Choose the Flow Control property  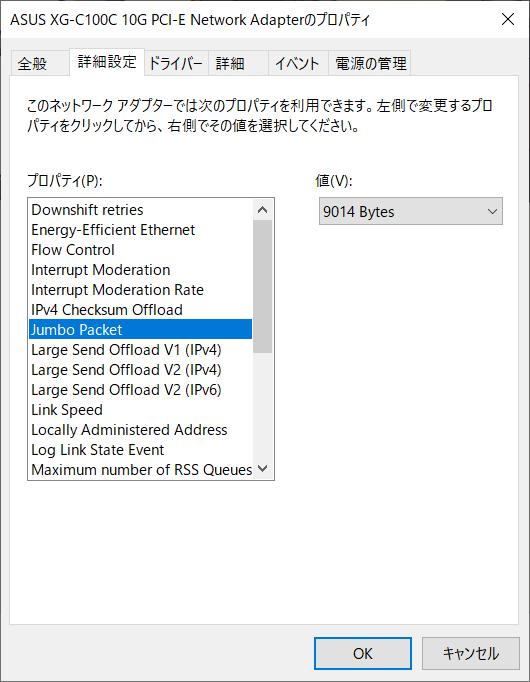click(140, 250)
